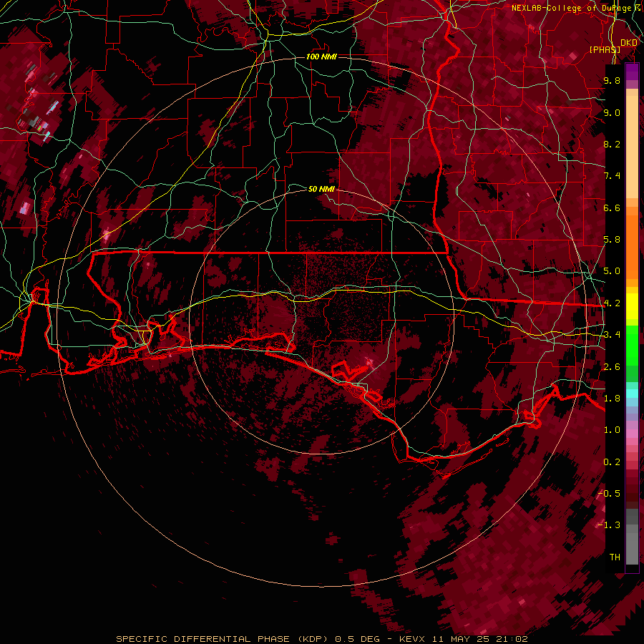Click the "21:02" time in caption
The image size is (644, 644).
click(511, 639)
